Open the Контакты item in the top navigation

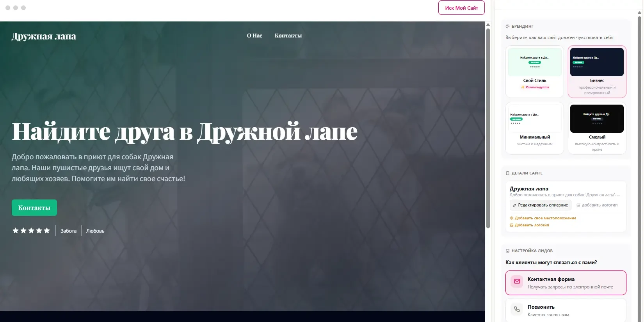point(288,36)
